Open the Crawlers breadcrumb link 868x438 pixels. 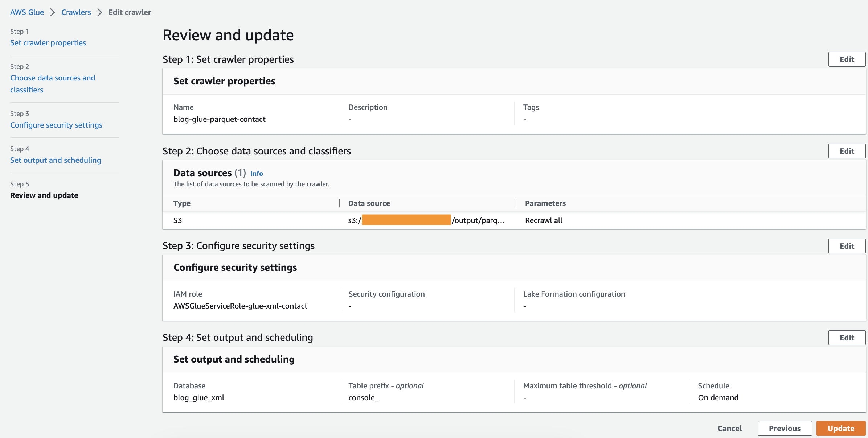click(76, 12)
